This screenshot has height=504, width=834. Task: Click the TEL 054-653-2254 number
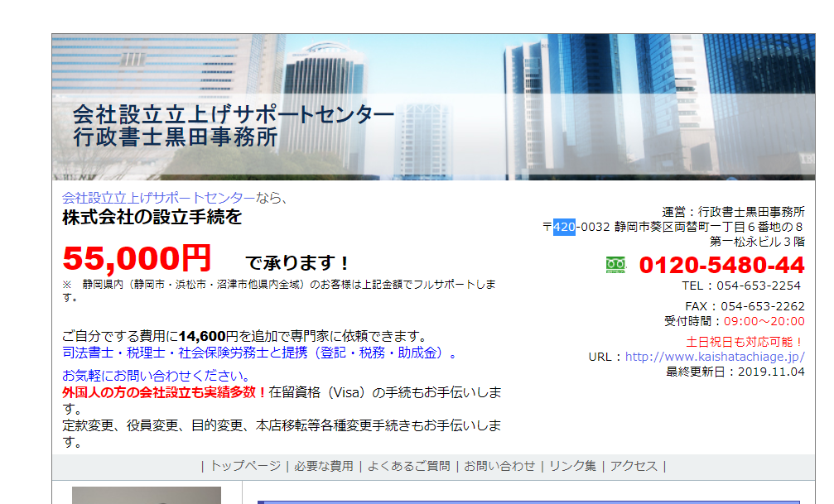tap(759, 286)
